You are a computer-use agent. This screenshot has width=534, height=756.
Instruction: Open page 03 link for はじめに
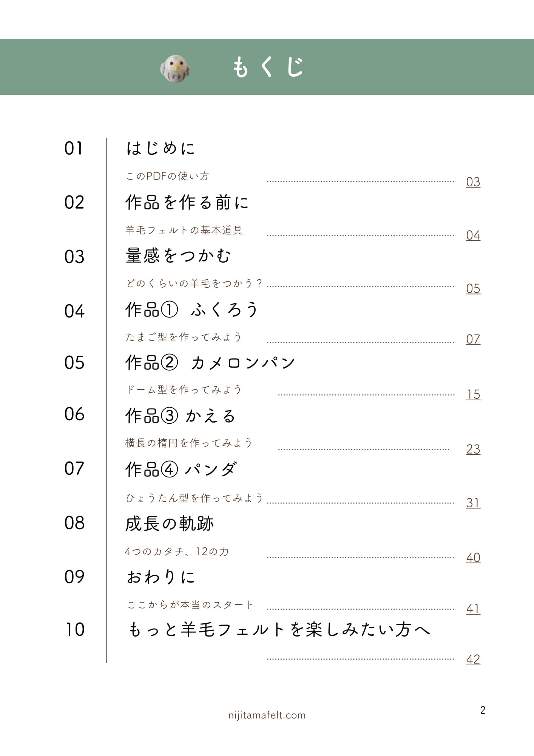click(x=473, y=182)
